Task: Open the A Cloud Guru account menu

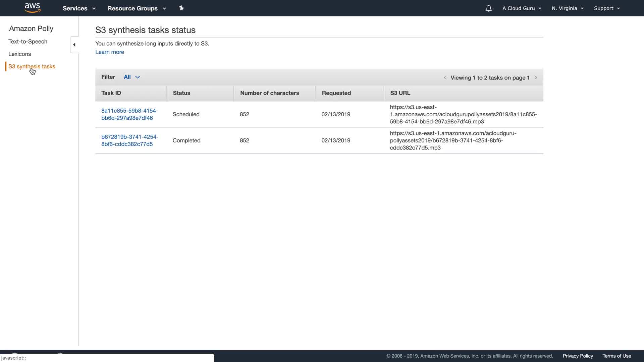Action: pos(522,8)
